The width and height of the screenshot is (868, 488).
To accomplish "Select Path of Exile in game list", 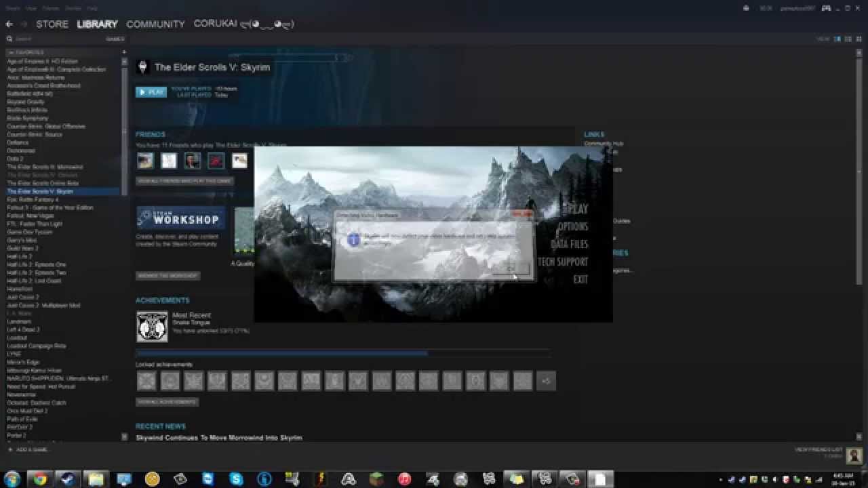I will click(22, 419).
